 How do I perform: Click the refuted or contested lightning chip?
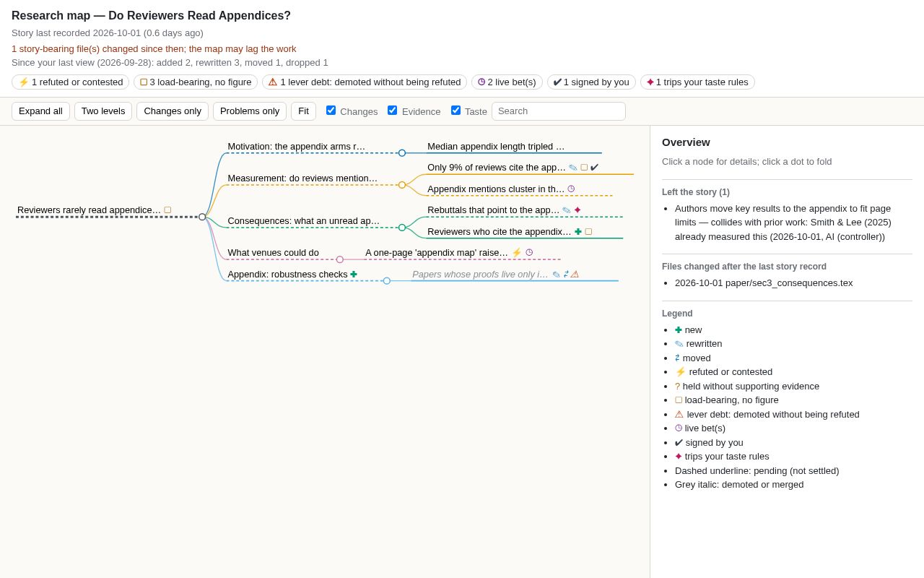[x=71, y=82]
